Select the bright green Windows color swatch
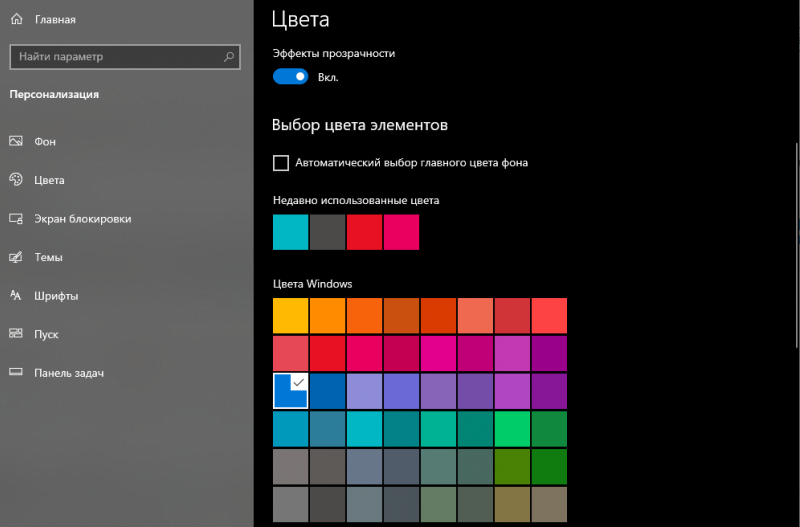 (x=512, y=429)
